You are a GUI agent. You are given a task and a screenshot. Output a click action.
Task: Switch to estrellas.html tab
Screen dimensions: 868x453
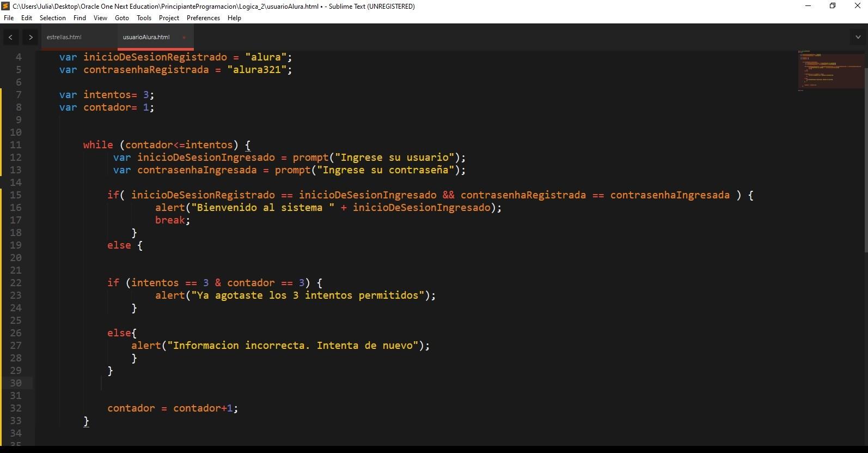(64, 38)
